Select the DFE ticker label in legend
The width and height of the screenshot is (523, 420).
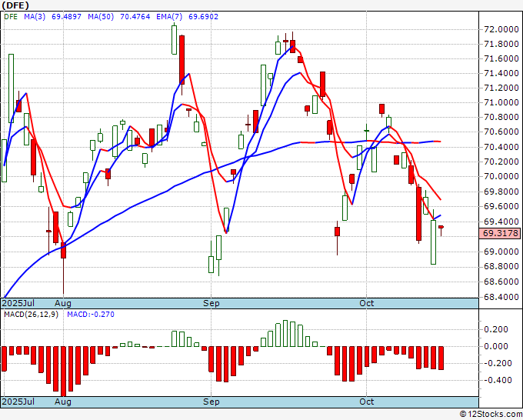pyautogui.click(x=11, y=17)
